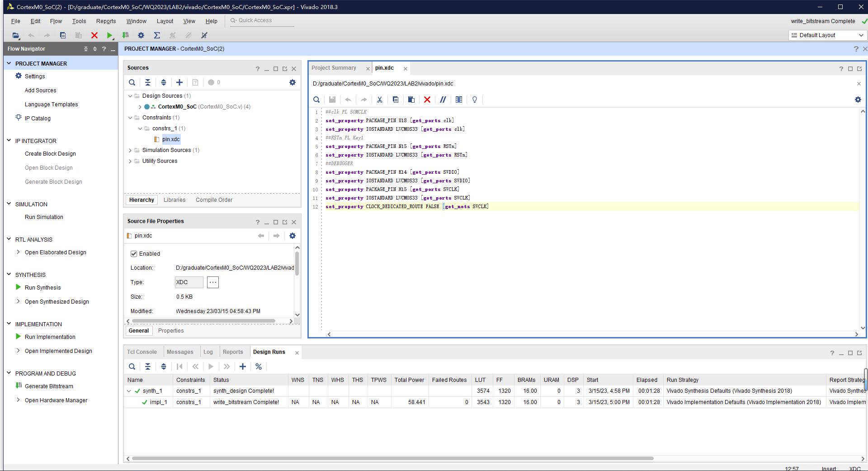
Task: Click the lightbulb templates icon
Action: tap(475, 100)
